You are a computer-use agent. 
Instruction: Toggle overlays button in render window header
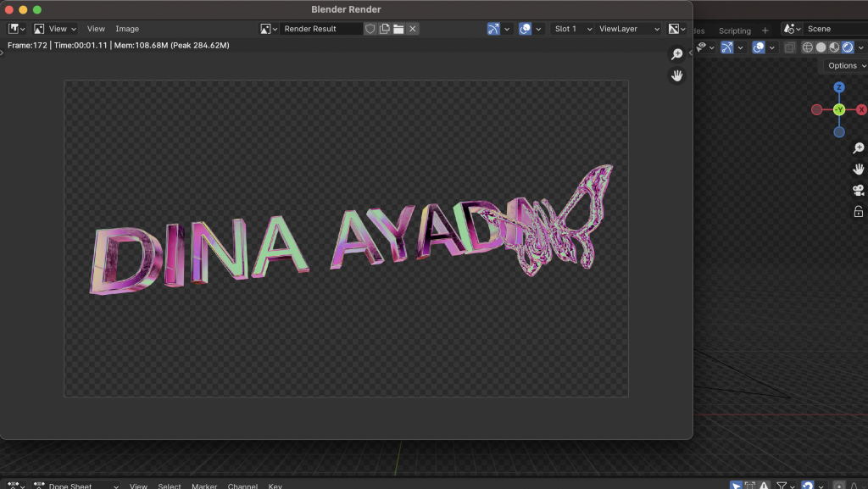pos(525,29)
